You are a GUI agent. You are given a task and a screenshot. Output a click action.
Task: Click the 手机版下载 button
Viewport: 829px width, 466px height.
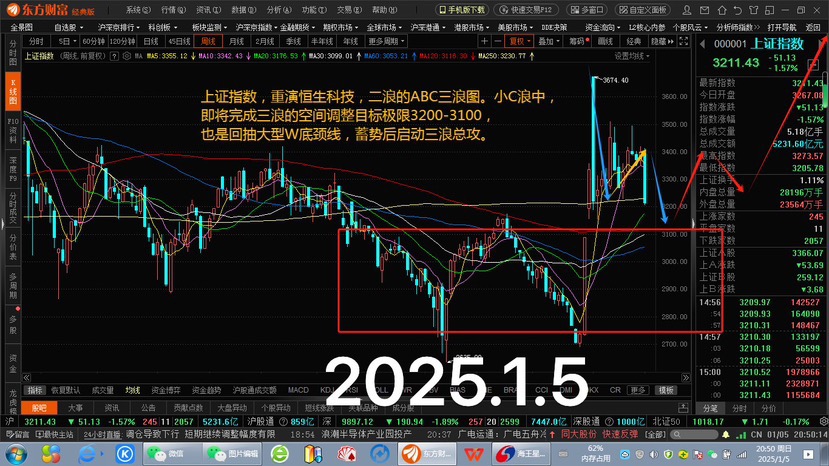pos(463,10)
